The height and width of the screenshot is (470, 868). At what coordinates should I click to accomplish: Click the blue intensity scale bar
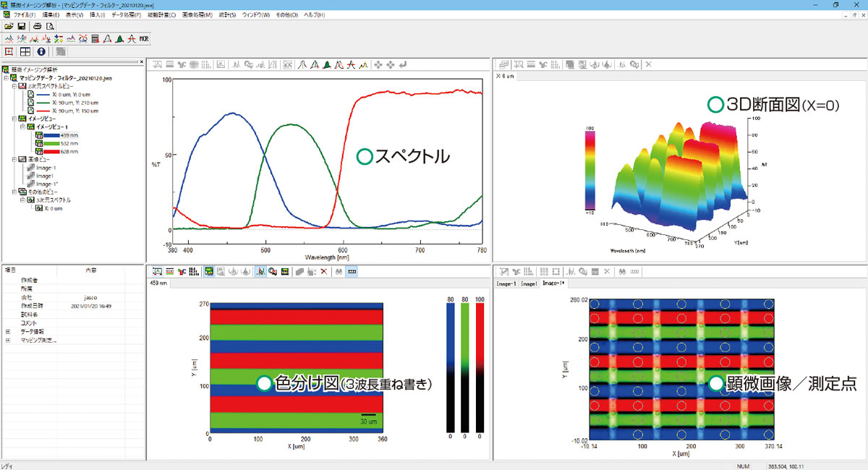coord(450,367)
